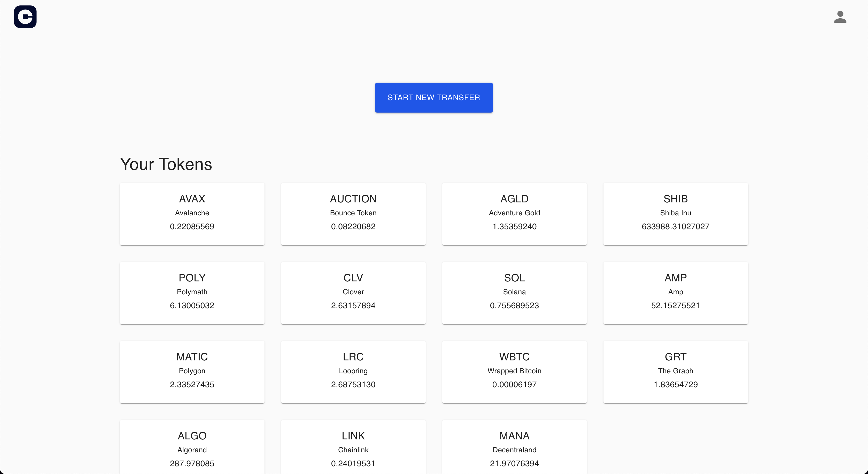The width and height of the screenshot is (868, 474).
Task: Click the Coinbase logo icon
Action: tap(25, 17)
